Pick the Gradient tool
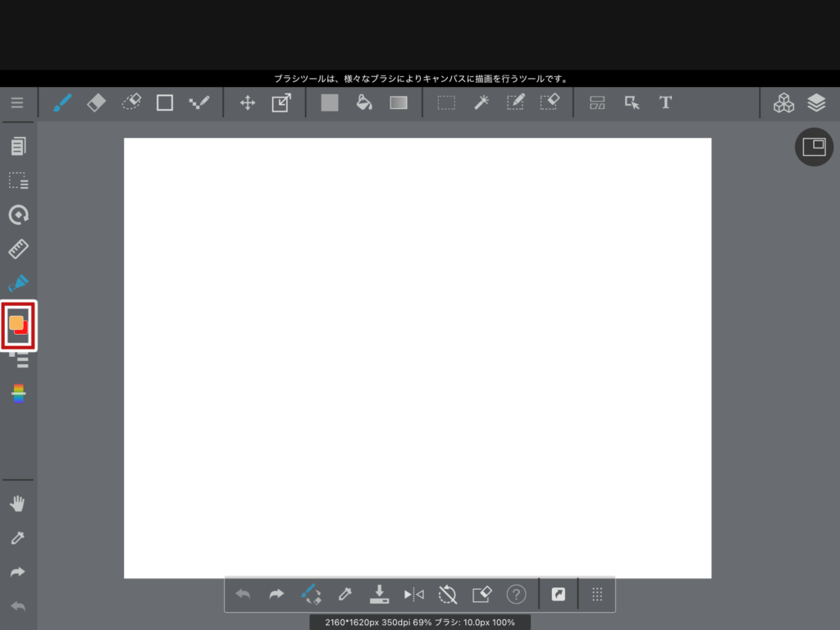The width and height of the screenshot is (840, 630). point(399,103)
